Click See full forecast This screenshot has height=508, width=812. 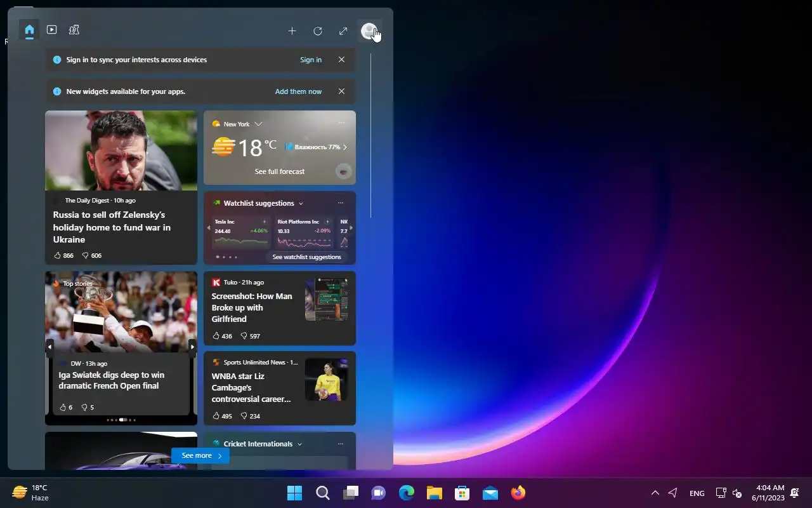(x=280, y=171)
